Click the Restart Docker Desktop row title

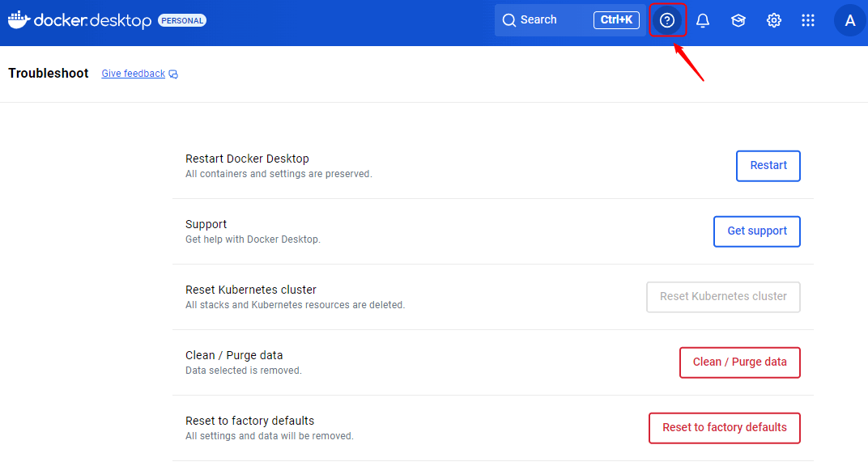pos(247,159)
